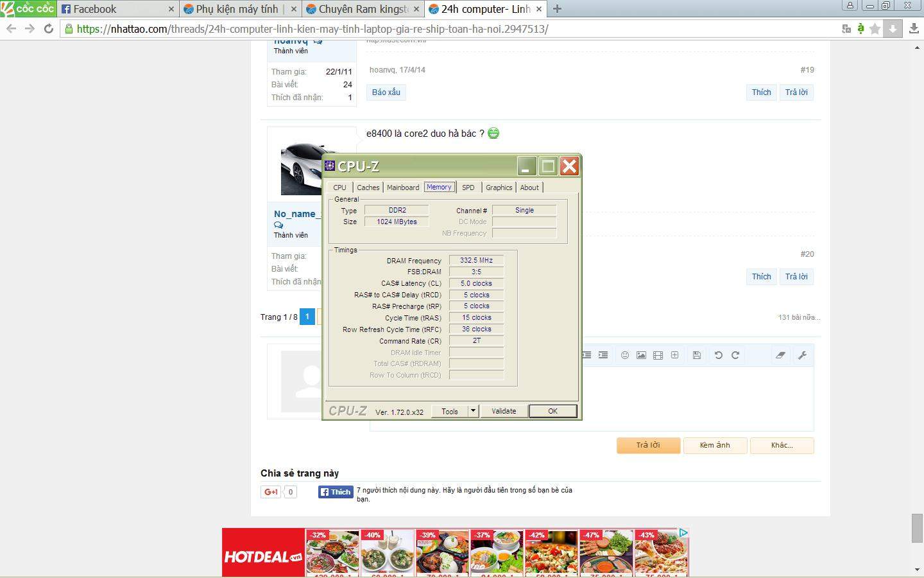Click the address bar URL field
Viewport: 924px width, 578px height.
click(x=449, y=28)
